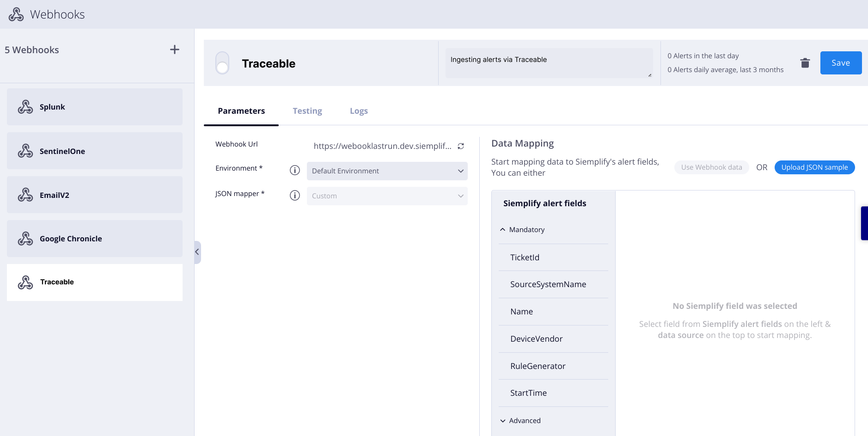
Task: Select the RuleGenerator alert field
Action: [x=553, y=366]
